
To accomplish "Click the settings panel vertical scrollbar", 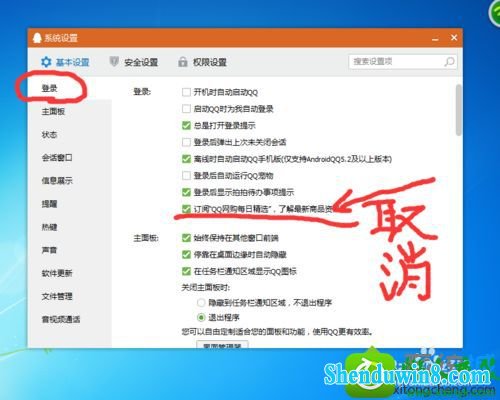I will (x=459, y=110).
